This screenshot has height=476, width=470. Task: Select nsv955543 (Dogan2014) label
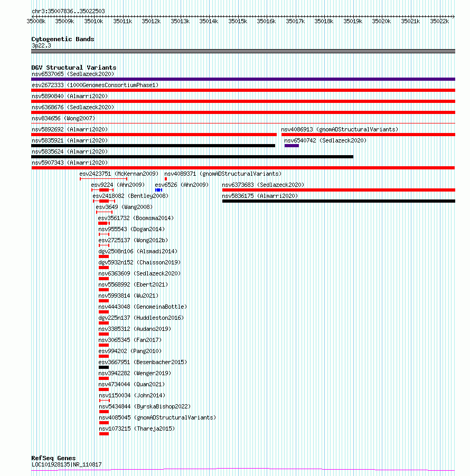pos(131,229)
